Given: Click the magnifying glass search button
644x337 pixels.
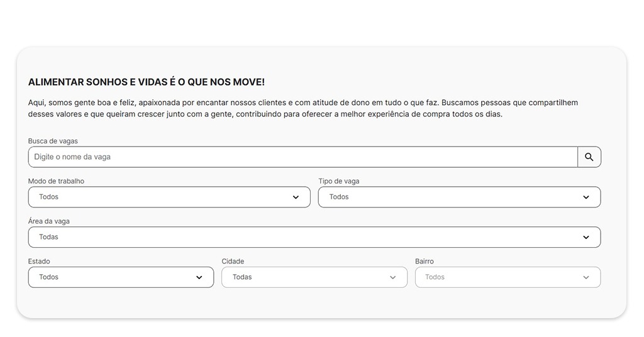Looking at the screenshot, I should tap(589, 157).
